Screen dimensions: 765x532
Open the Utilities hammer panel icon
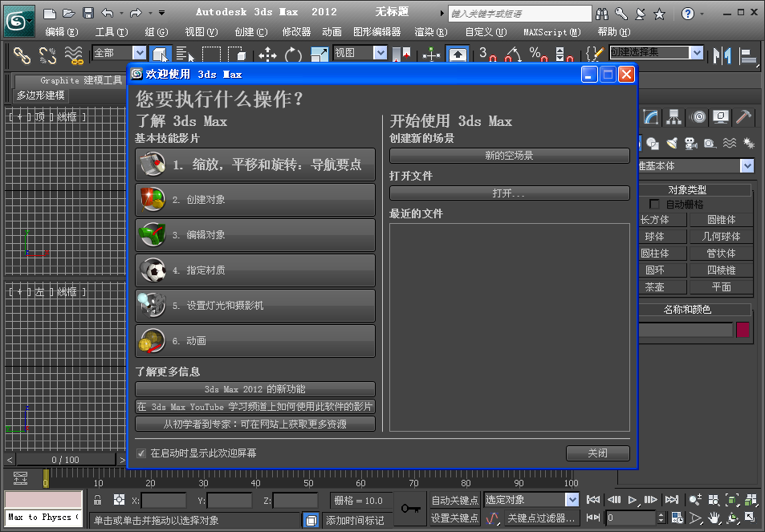pos(743,117)
